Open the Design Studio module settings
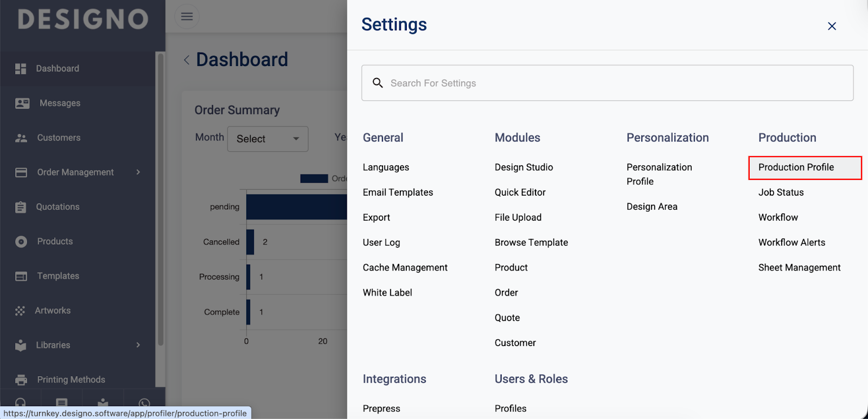 point(524,167)
